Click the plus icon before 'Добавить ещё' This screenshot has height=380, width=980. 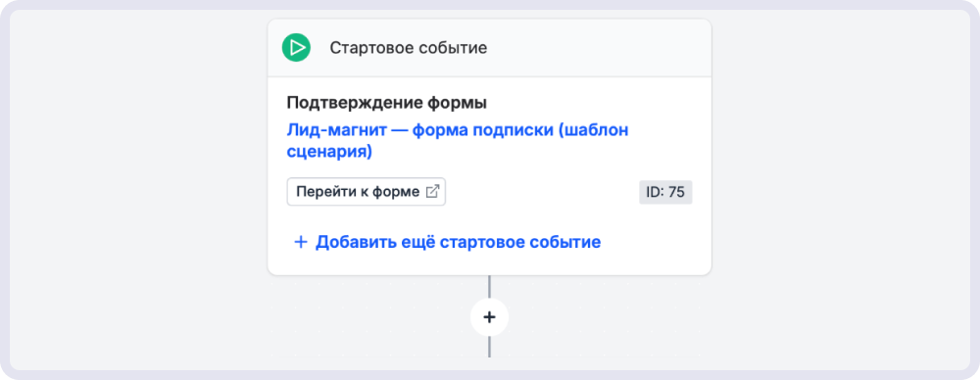click(x=301, y=243)
